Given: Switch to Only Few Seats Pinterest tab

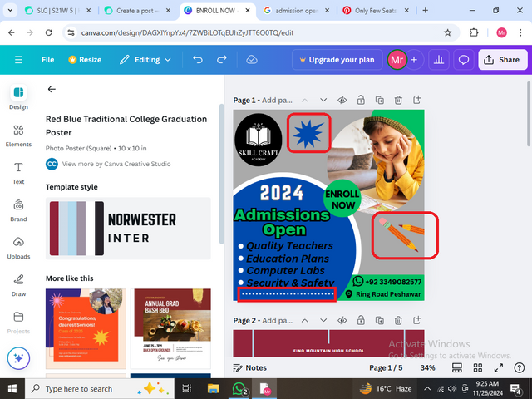Looking at the screenshot, I should [x=376, y=11].
